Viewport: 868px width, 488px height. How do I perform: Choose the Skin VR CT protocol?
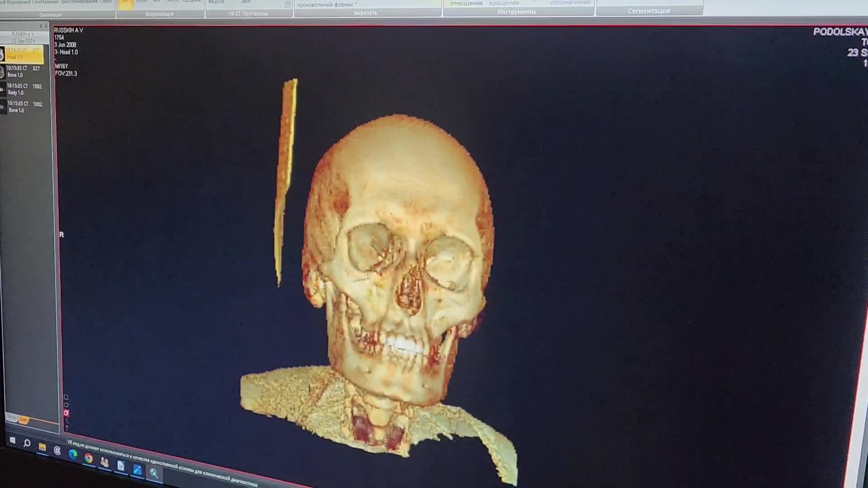[x=245, y=2]
